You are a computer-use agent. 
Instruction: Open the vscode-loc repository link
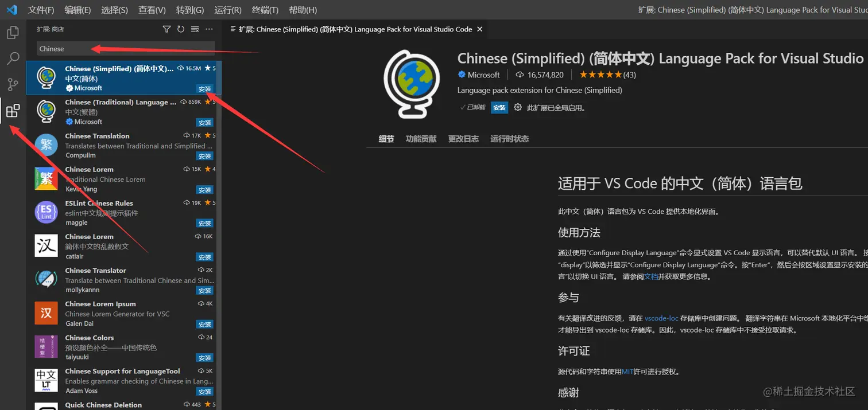tap(661, 318)
